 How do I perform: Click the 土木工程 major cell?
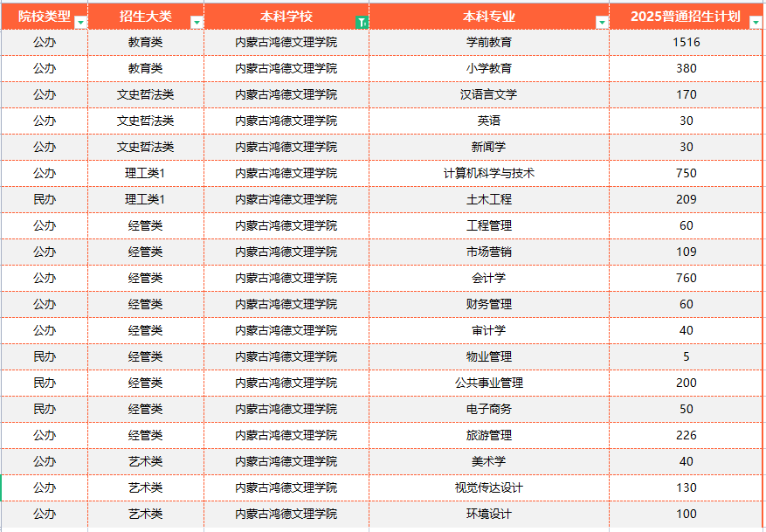(x=489, y=199)
